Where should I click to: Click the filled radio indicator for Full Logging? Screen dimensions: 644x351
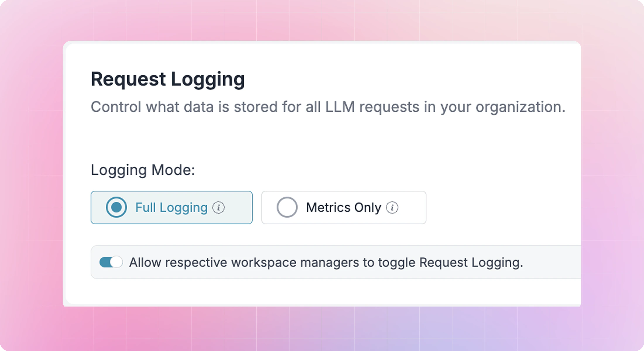click(x=116, y=207)
